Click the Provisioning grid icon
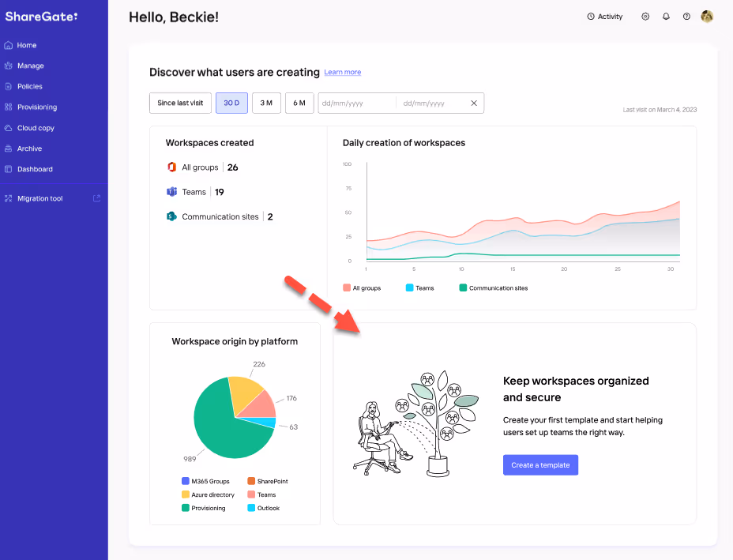This screenshot has height=560, width=733. (x=8, y=107)
